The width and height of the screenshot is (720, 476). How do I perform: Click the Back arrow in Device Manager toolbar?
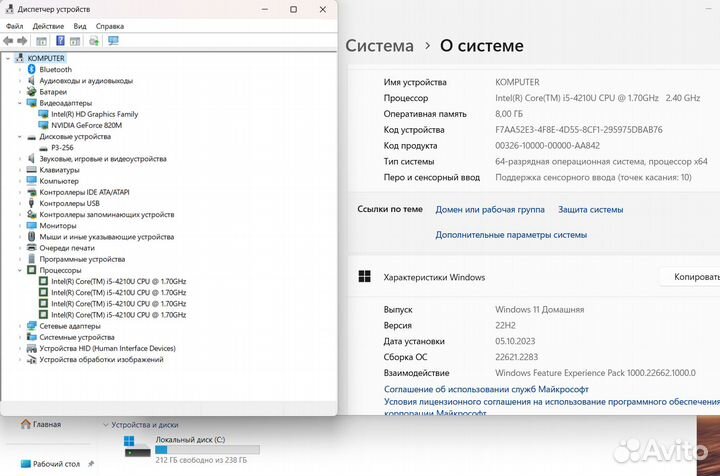(8, 41)
